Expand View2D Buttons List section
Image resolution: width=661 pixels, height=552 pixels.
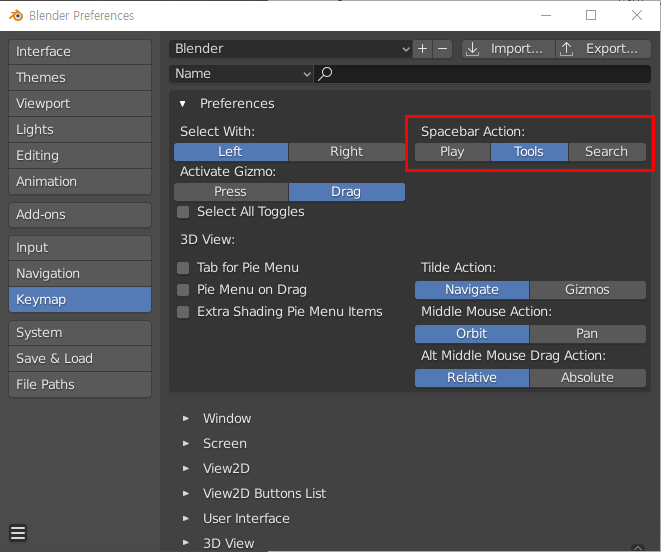pyautogui.click(x=186, y=493)
